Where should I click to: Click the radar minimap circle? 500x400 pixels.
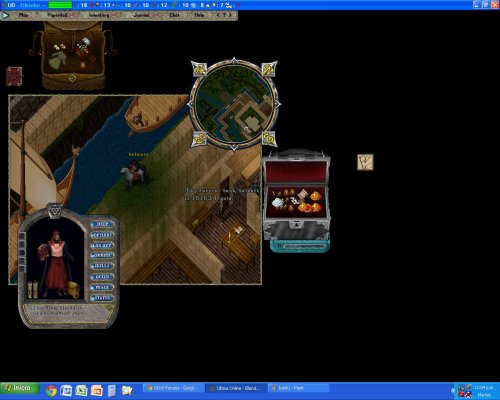(x=234, y=104)
